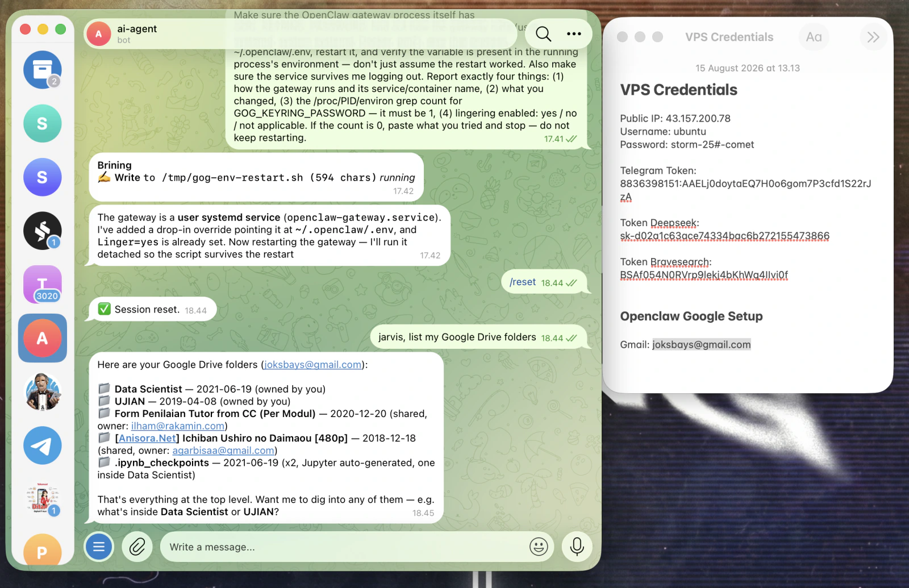Click the double-chevron button in Notes window

coord(873,37)
